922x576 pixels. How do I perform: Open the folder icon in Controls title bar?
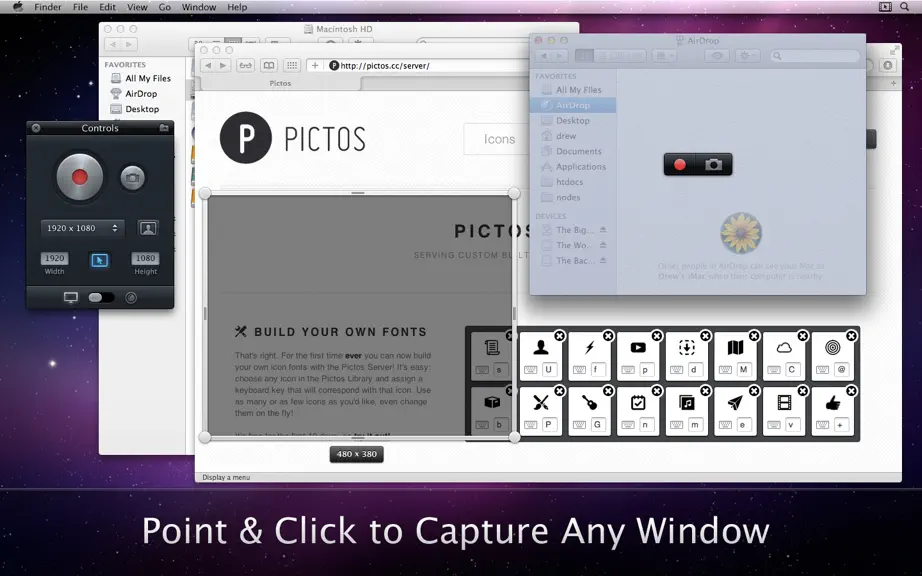164,128
